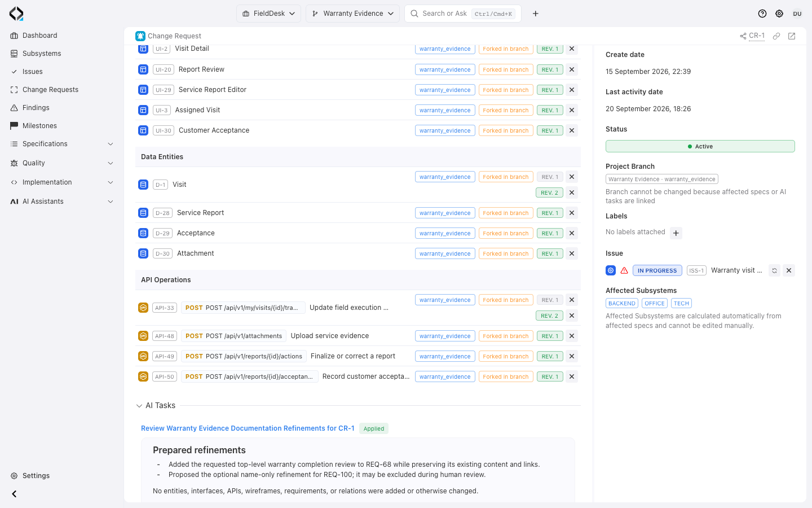This screenshot has width=812, height=508.
Task: Click the Search or Ask field
Action: pos(463,14)
